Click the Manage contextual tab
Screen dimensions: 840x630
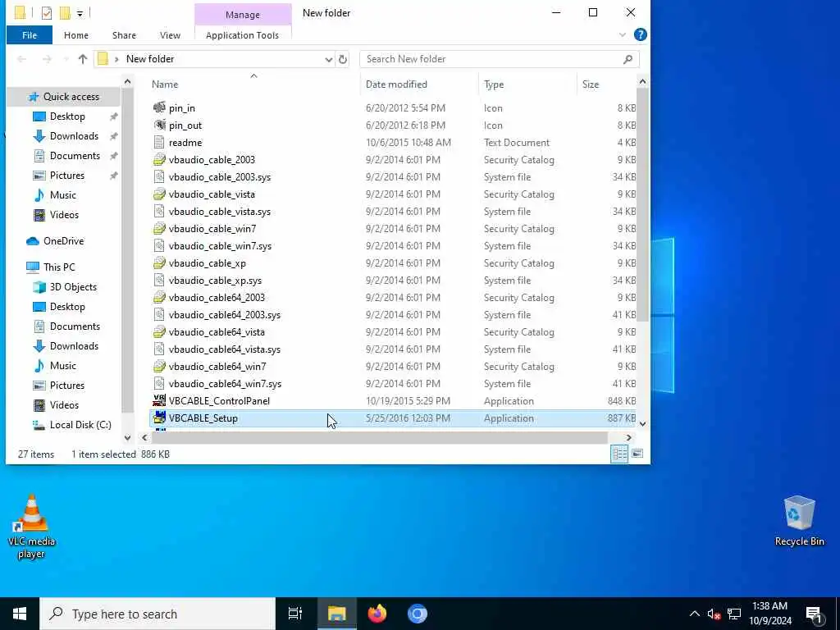(x=243, y=15)
